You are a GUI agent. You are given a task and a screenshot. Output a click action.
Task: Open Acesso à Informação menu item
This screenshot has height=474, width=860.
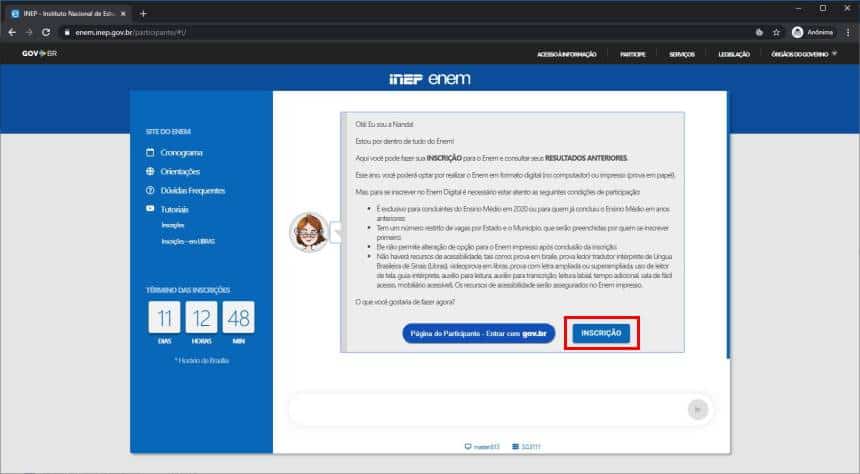[x=567, y=54]
